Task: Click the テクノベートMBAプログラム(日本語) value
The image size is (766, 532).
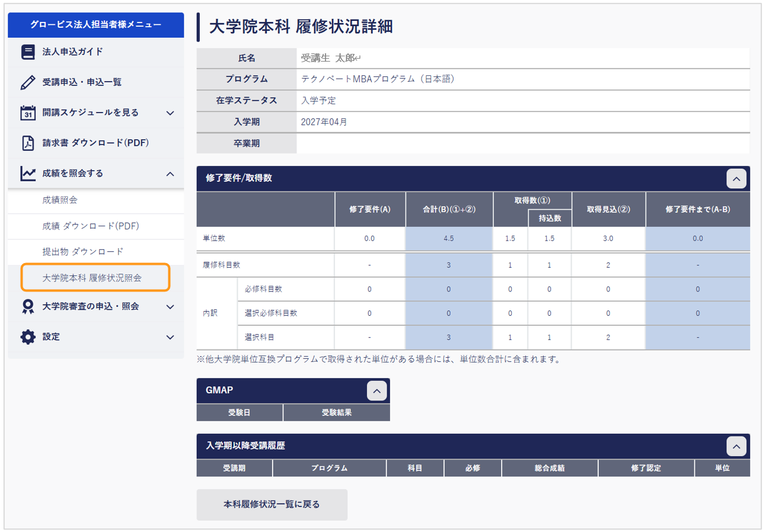Action: (378, 79)
